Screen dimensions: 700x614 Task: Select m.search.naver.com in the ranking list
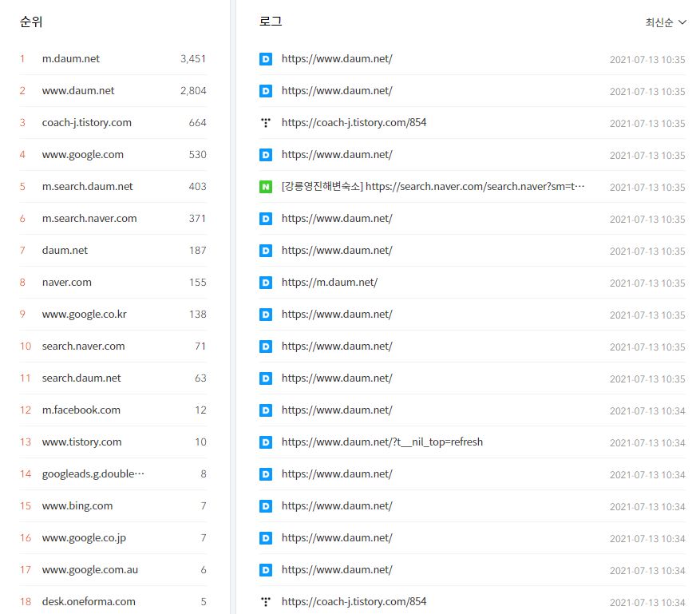89,219
